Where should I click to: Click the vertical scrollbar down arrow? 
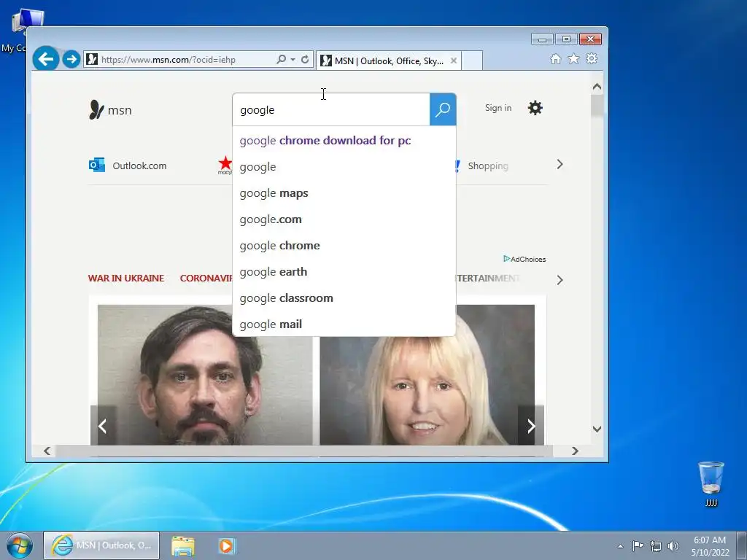click(x=597, y=429)
